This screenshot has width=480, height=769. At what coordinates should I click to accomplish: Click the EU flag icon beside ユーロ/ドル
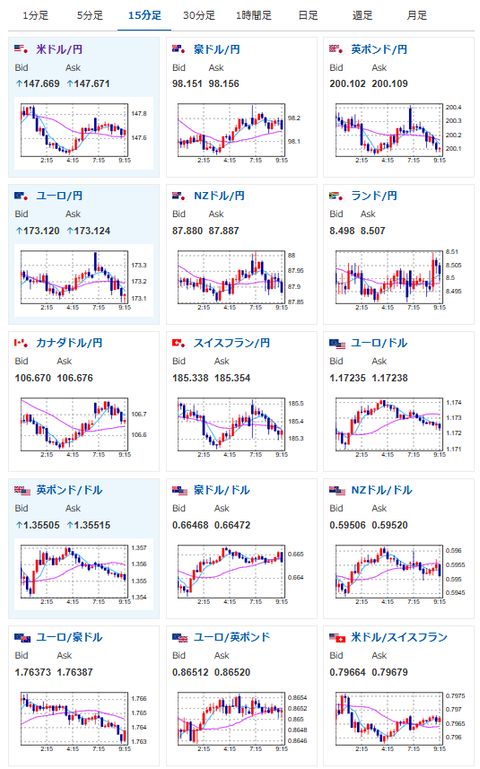click(x=337, y=343)
